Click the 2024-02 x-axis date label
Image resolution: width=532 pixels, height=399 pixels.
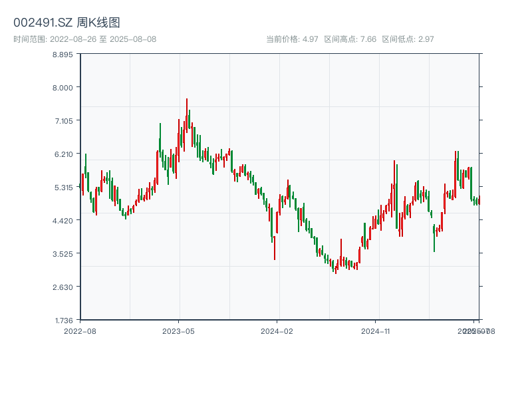[277, 331]
